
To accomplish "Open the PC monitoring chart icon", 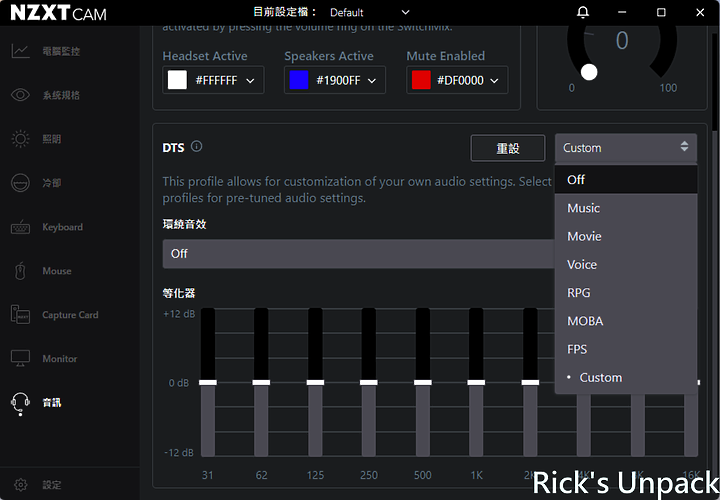I will (20, 51).
